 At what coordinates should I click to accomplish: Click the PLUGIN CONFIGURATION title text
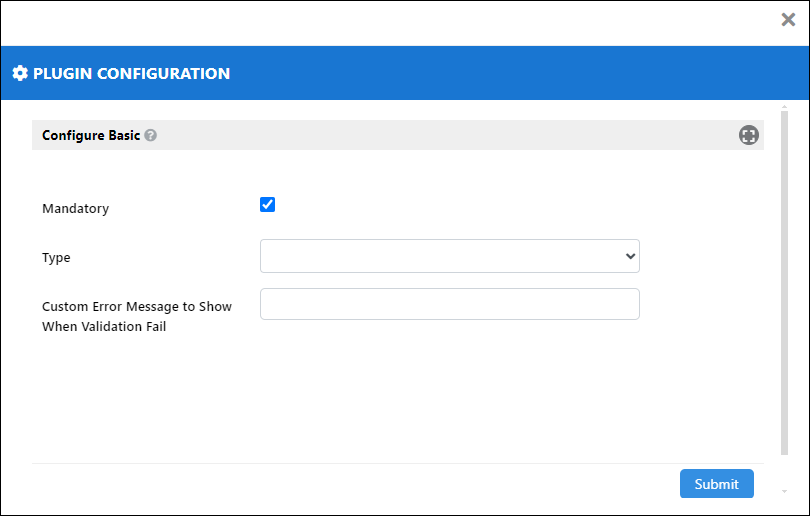132,73
